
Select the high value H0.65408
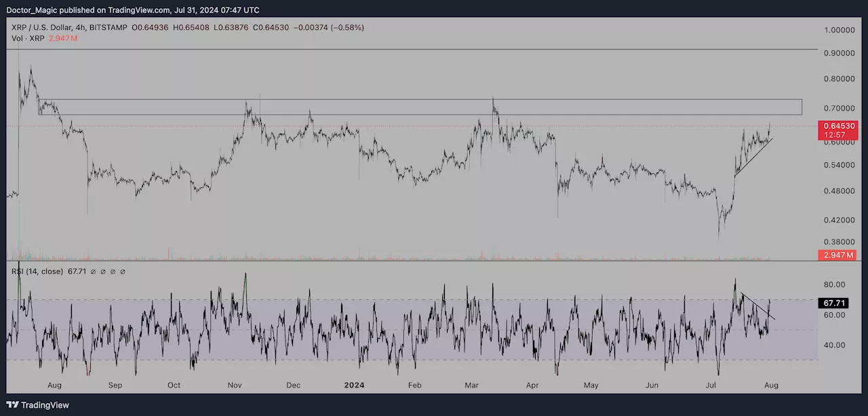[x=192, y=28]
